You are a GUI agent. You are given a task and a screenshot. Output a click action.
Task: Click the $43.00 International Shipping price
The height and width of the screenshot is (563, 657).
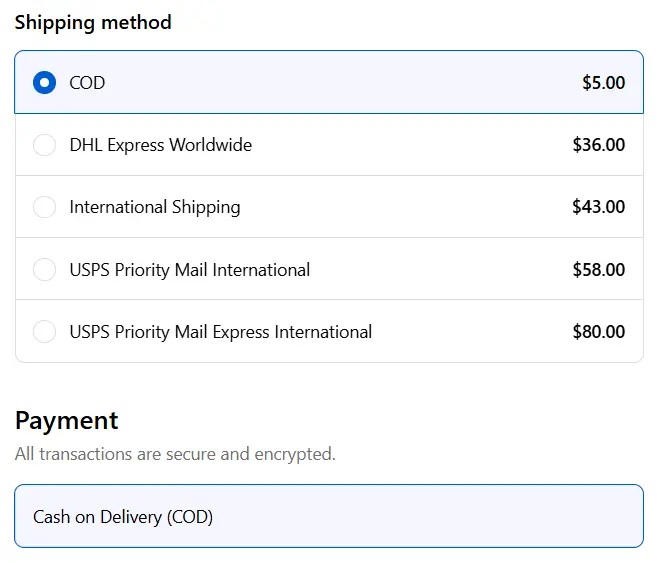(598, 207)
